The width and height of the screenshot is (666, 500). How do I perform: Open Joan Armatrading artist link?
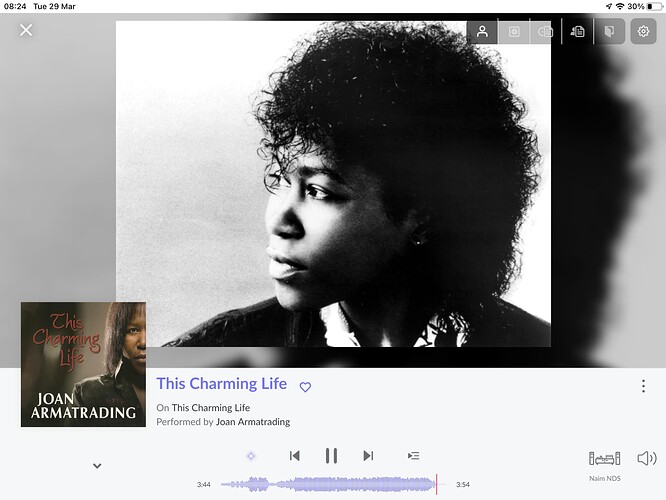coord(253,422)
